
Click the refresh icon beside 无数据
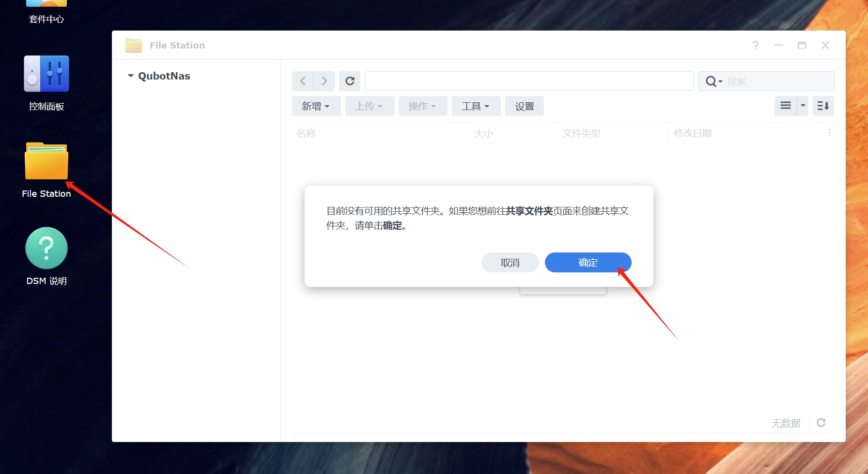click(x=821, y=423)
